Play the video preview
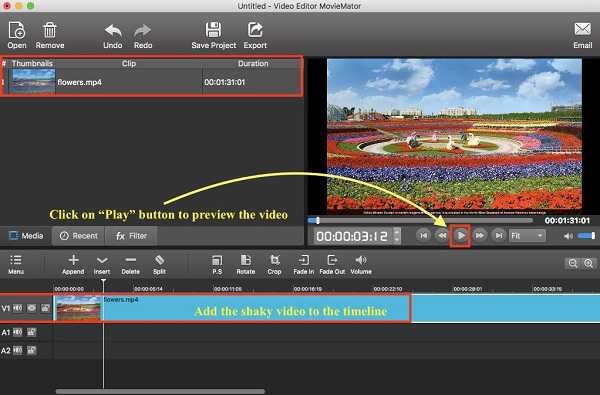Image resolution: width=600 pixels, height=395 pixels. click(x=461, y=235)
